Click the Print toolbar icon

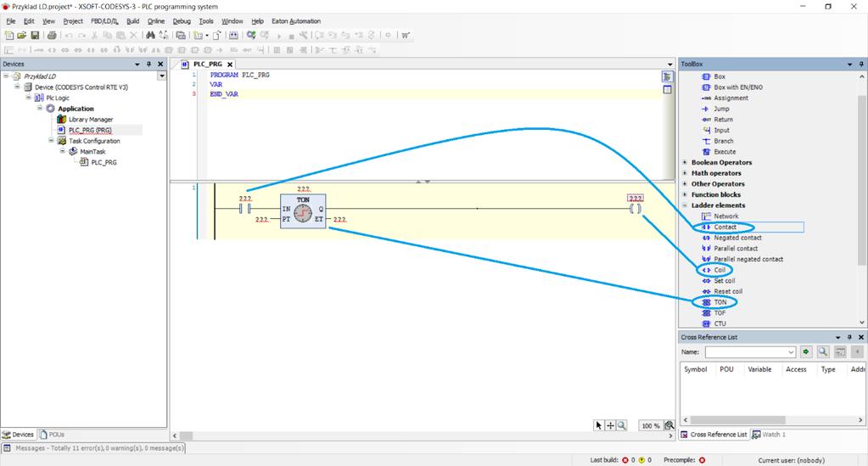coord(52,36)
